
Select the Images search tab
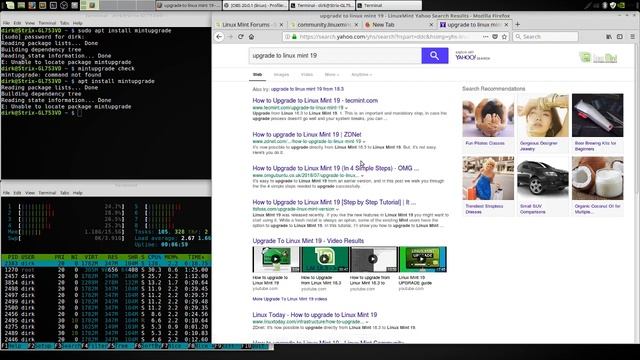point(281,75)
